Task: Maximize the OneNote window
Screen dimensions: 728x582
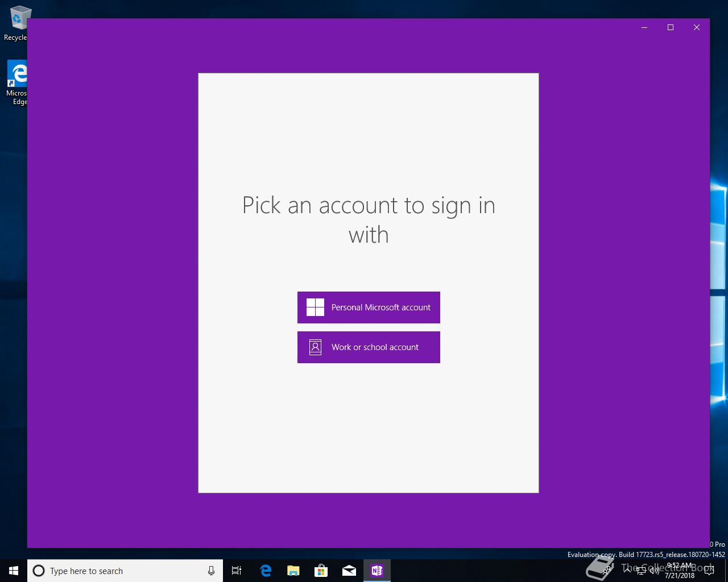Action: coord(671,27)
